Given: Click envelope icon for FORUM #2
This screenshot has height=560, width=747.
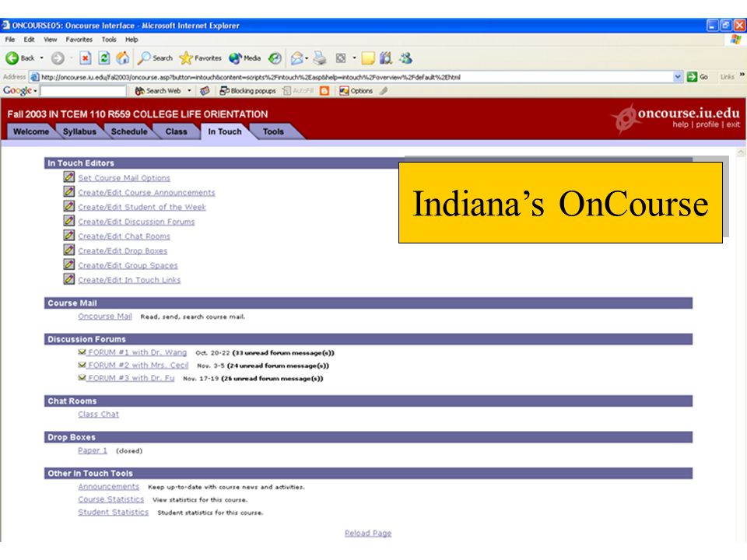Looking at the screenshot, I should 82,365.
